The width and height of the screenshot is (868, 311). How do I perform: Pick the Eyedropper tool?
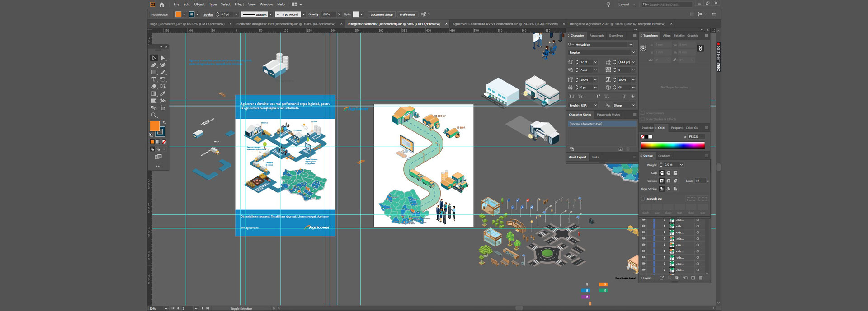pos(163,94)
